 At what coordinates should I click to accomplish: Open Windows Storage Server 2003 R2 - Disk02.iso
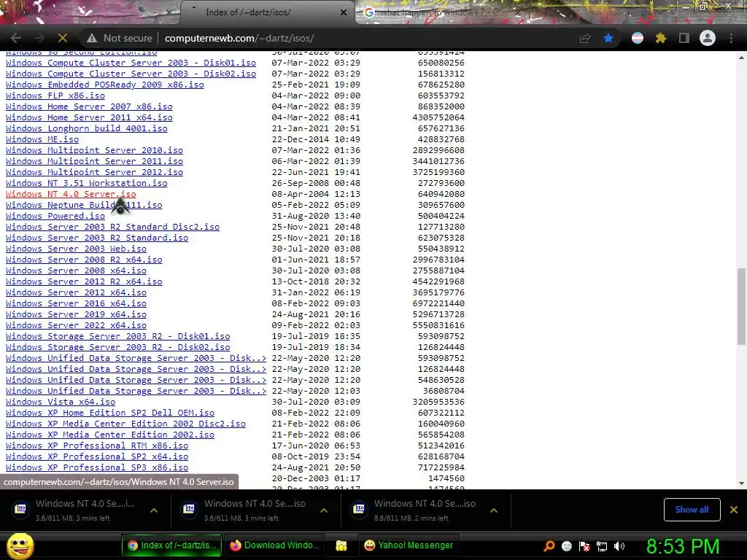click(117, 348)
